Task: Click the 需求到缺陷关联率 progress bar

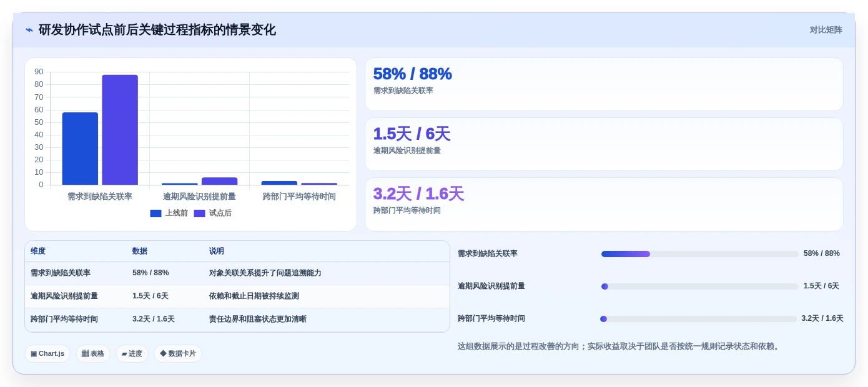Action: tap(699, 254)
